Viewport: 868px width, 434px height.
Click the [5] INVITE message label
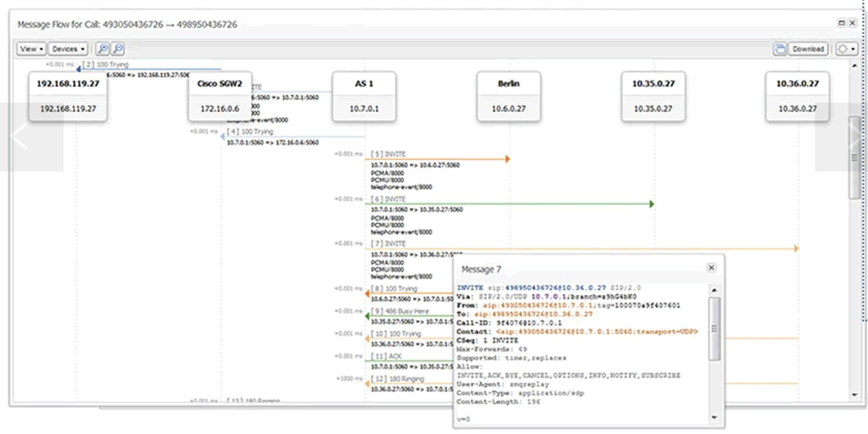(388, 154)
